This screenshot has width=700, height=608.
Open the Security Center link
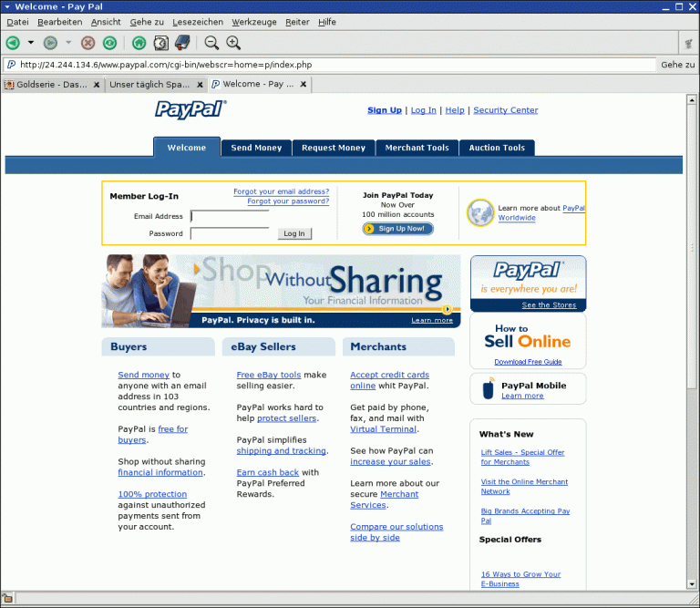coord(505,109)
